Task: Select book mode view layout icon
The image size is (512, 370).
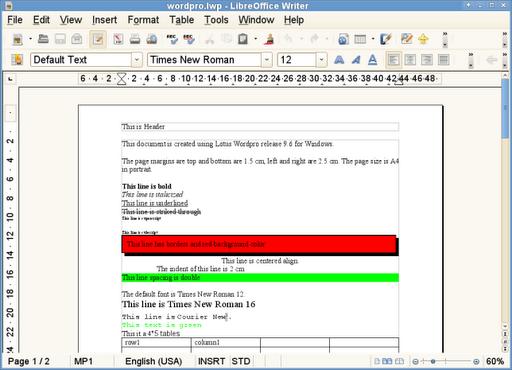Action: [399, 361]
